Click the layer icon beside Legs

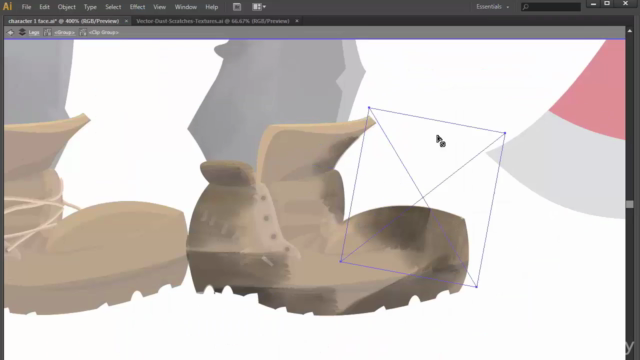(x=22, y=32)
